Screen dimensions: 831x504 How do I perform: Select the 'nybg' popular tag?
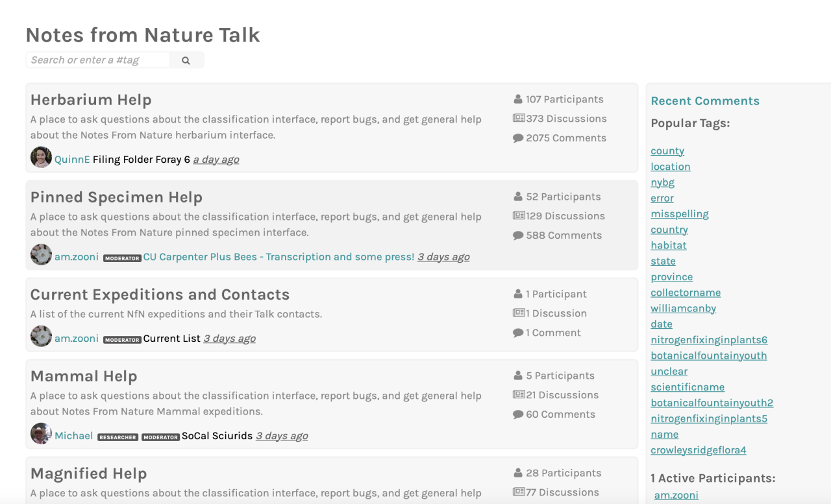(663, 182)
